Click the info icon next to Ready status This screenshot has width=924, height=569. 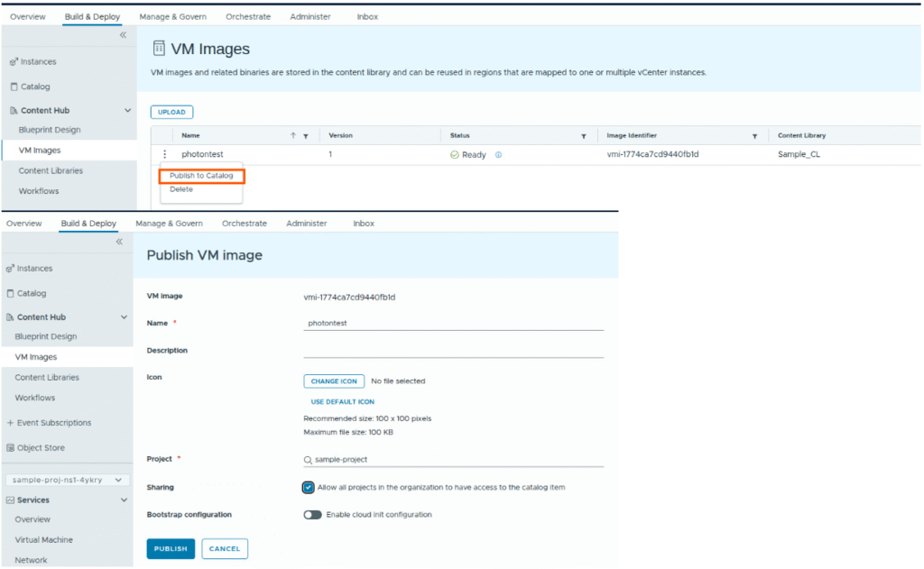point(498,155)
